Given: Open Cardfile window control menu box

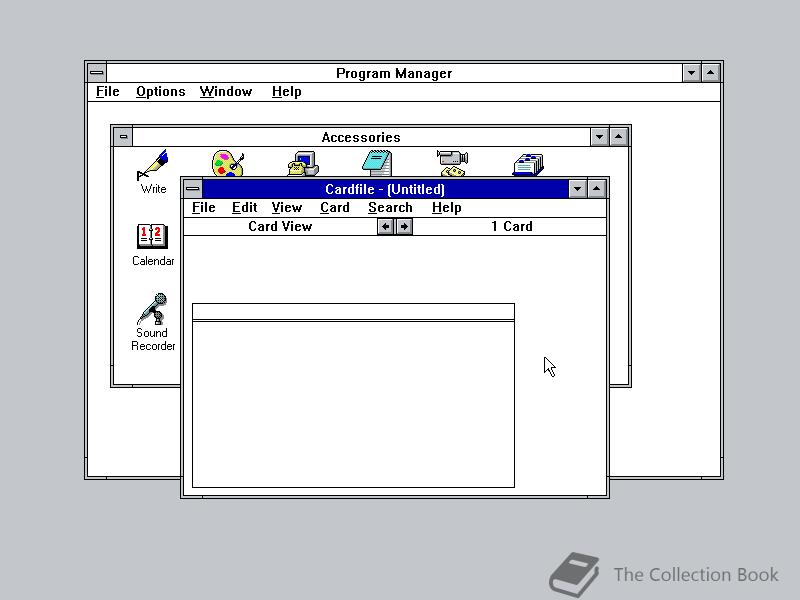Looking at the screenshot, I should click(x=192, y=189).
